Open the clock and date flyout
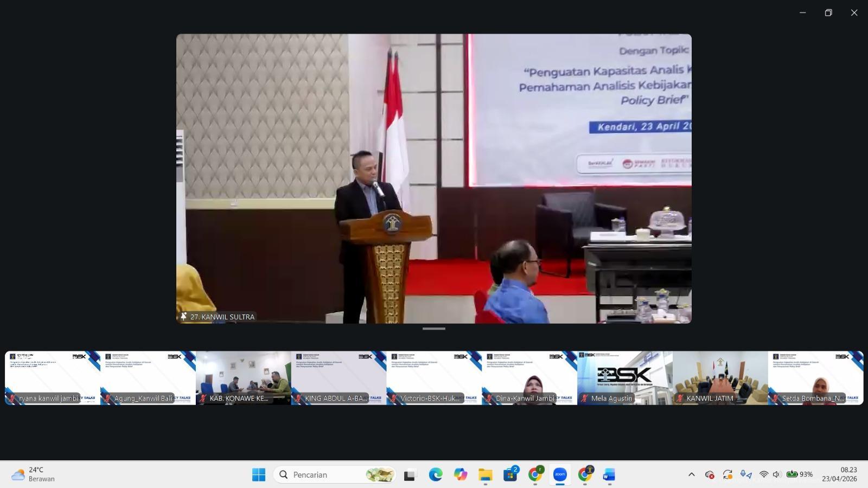 839,474
